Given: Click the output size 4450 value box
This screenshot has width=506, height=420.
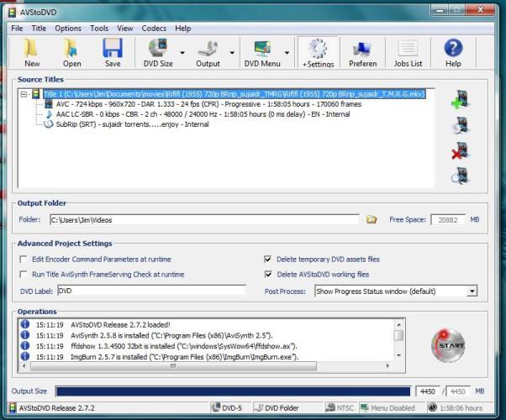Looking at the screenshot, I should point(428,391).
